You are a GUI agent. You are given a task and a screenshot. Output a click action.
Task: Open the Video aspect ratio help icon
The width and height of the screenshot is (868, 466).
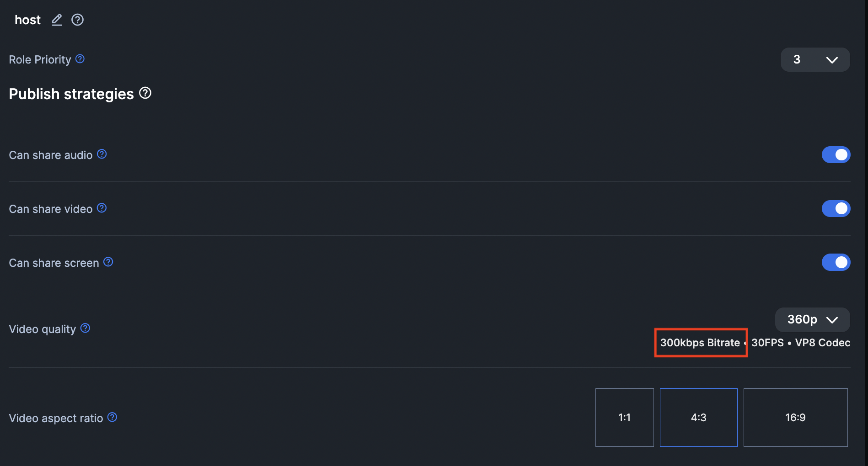tap(112, 417)
